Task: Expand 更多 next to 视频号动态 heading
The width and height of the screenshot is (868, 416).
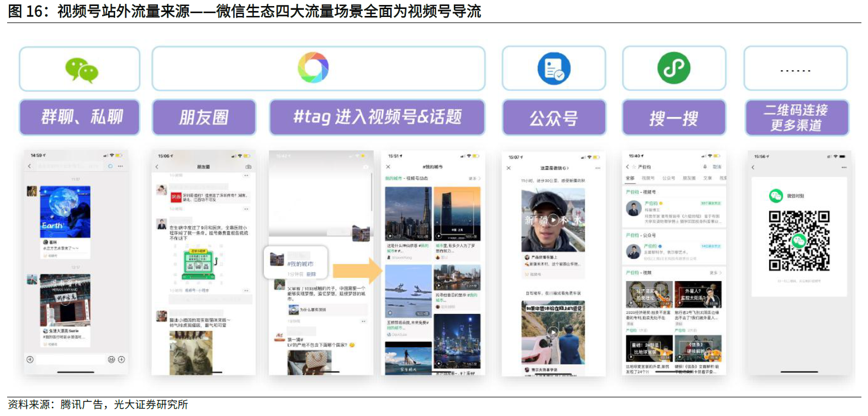Action: (x=475, y=178)
